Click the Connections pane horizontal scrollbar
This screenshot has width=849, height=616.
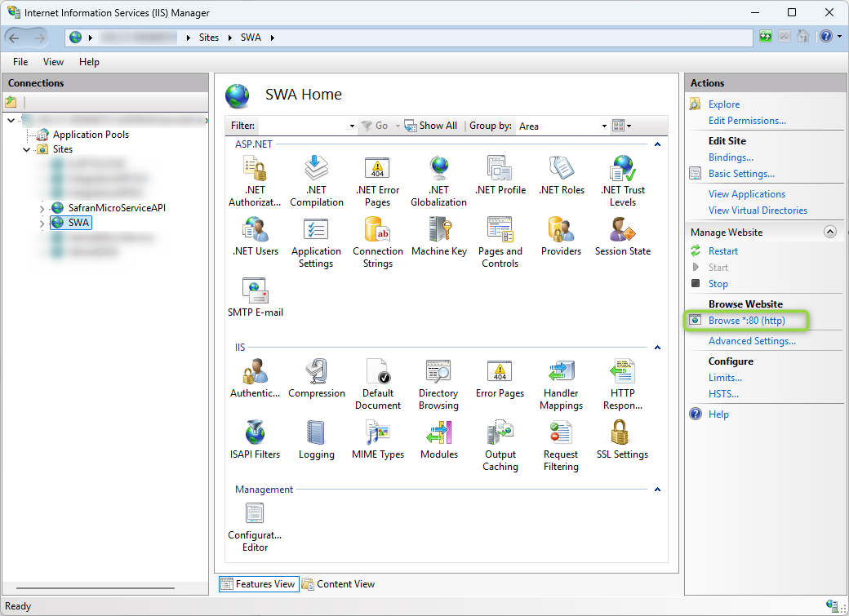96,588
